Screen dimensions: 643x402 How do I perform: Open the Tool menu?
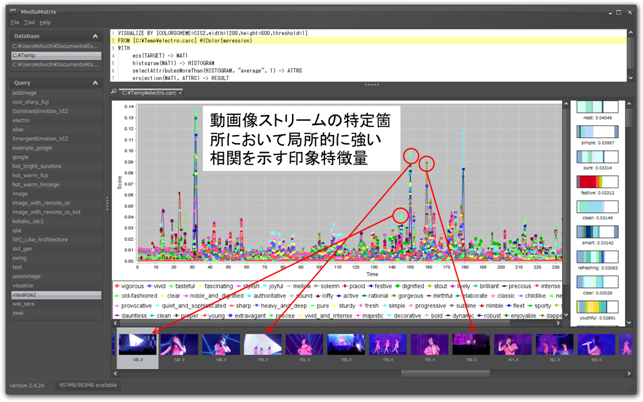coord(29,21)
